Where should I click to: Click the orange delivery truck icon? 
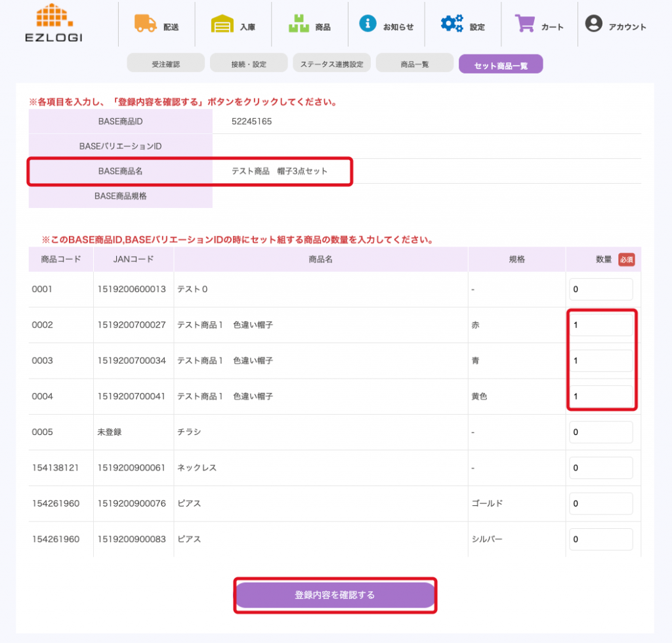[x=145, y=24]
